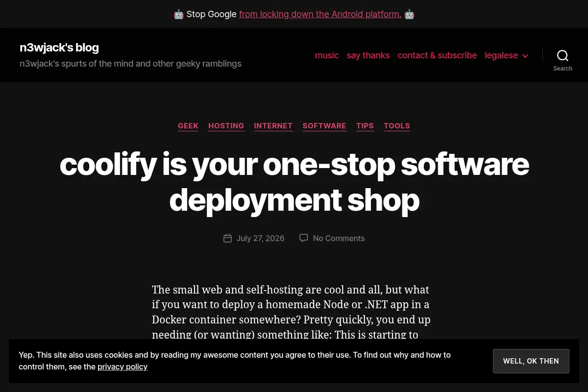Click WELL, OK THEN cookie button
The width and height of the screenshot is (588, 392).
[x=531, y=361]
